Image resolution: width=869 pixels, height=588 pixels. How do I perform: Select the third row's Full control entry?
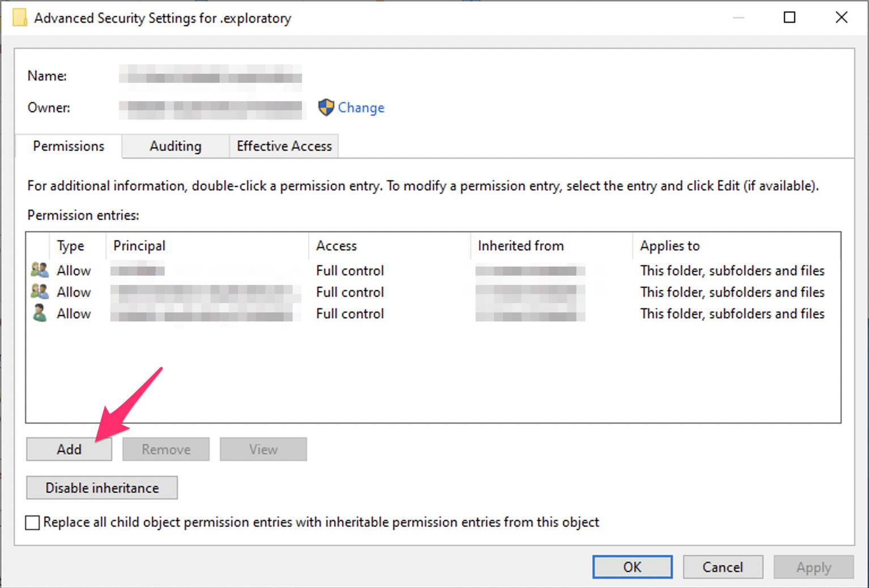click(x=350, y=313)
